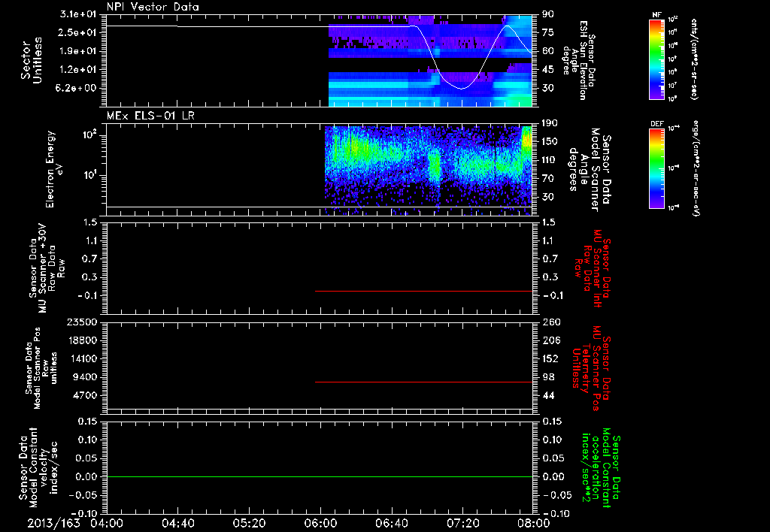Click the 90 degree sun elevation tick

point(548,14)
